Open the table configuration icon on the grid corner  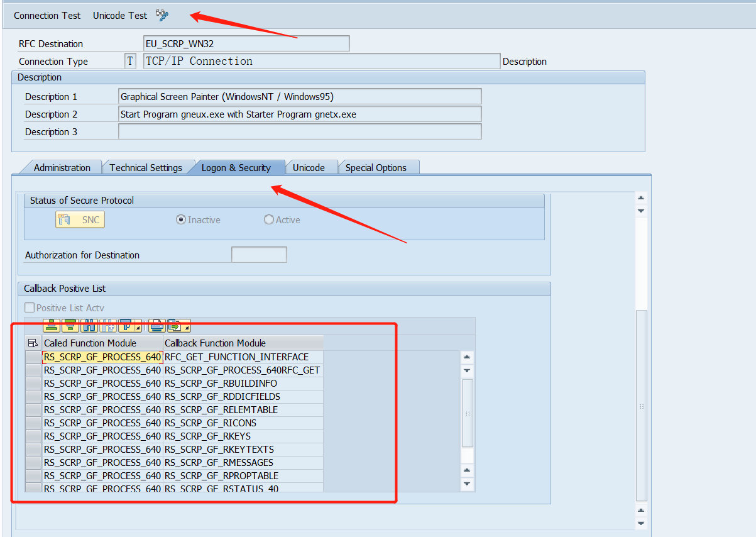pos(33,342)
